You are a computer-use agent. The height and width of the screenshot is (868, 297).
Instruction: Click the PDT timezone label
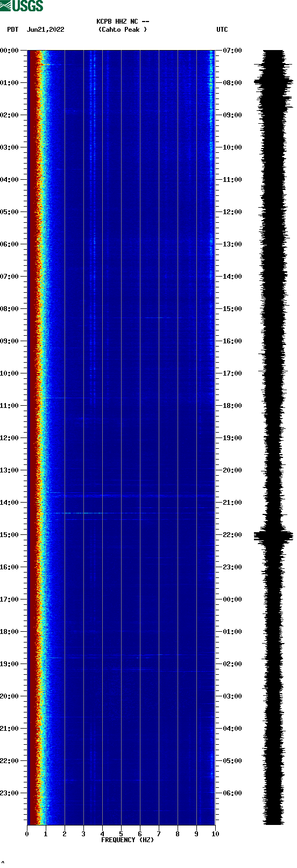coord(13,30)
